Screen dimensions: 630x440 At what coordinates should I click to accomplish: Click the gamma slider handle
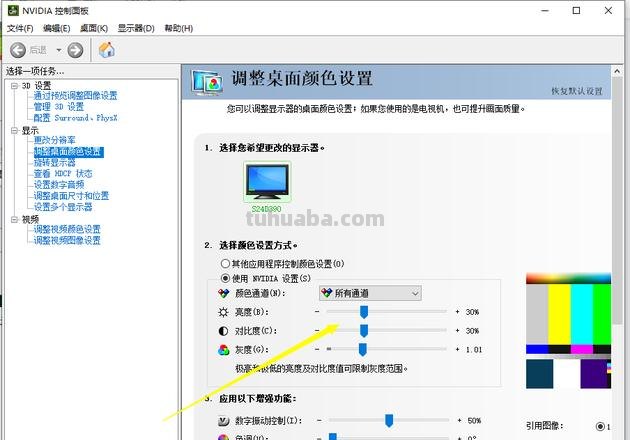tap(362, 350)
